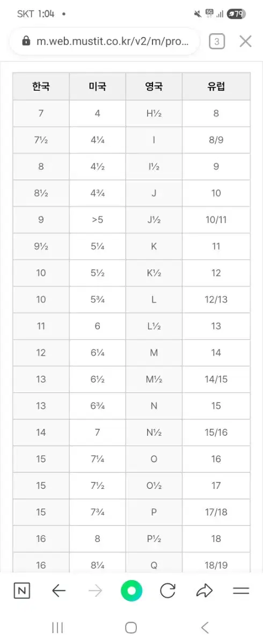Go back with the left arrow
This screenshot has height=644, width=263.
click(x=59, y=591)
